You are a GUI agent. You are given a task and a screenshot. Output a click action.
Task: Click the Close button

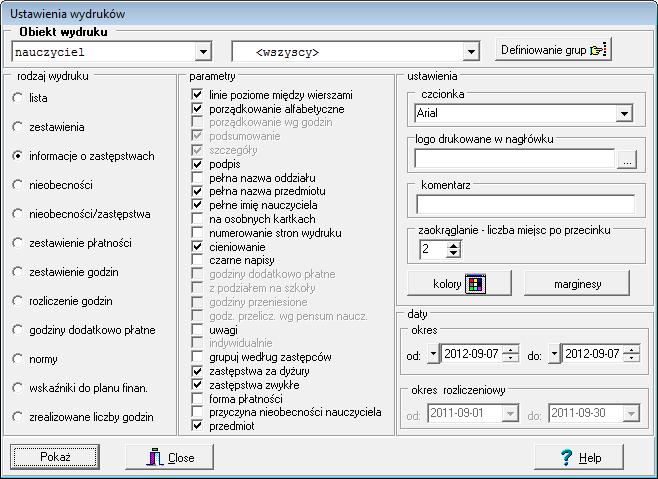[170, 457]
